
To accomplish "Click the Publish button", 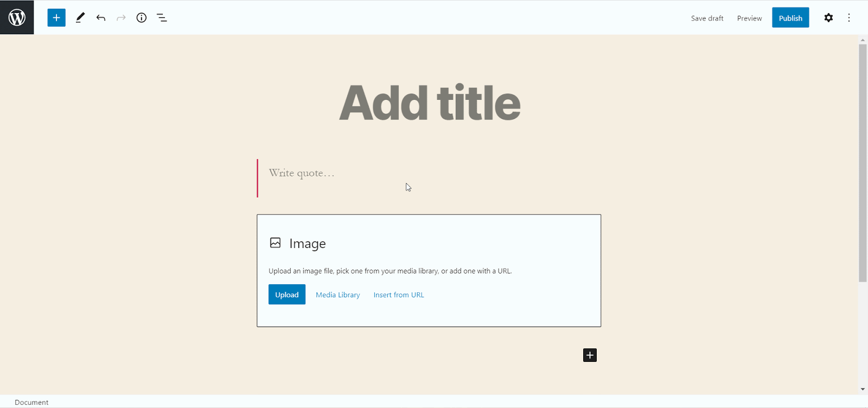I will [790, 17].
